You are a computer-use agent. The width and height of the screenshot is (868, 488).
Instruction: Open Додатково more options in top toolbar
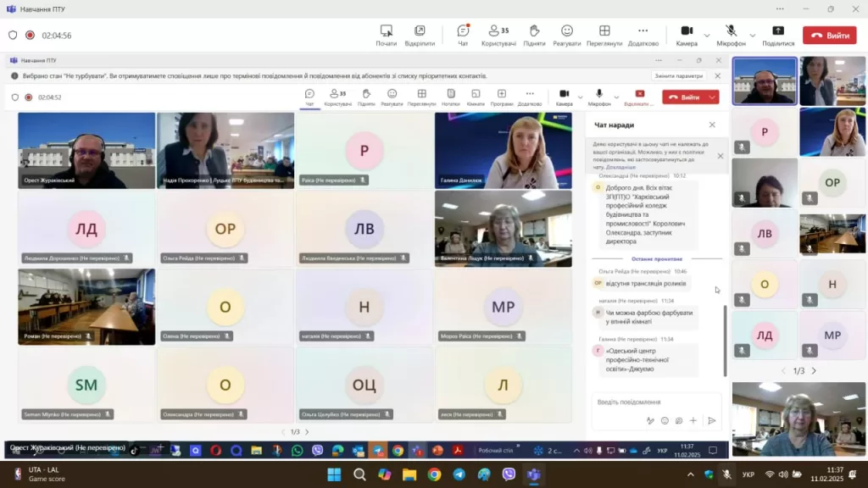pyautogui.click(x=643, y=35)
